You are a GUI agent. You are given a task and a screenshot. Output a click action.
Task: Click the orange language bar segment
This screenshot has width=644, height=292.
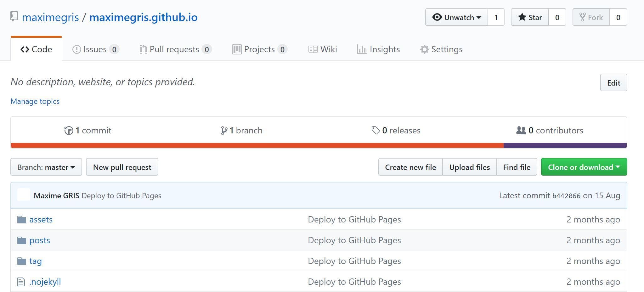[257, 145]
